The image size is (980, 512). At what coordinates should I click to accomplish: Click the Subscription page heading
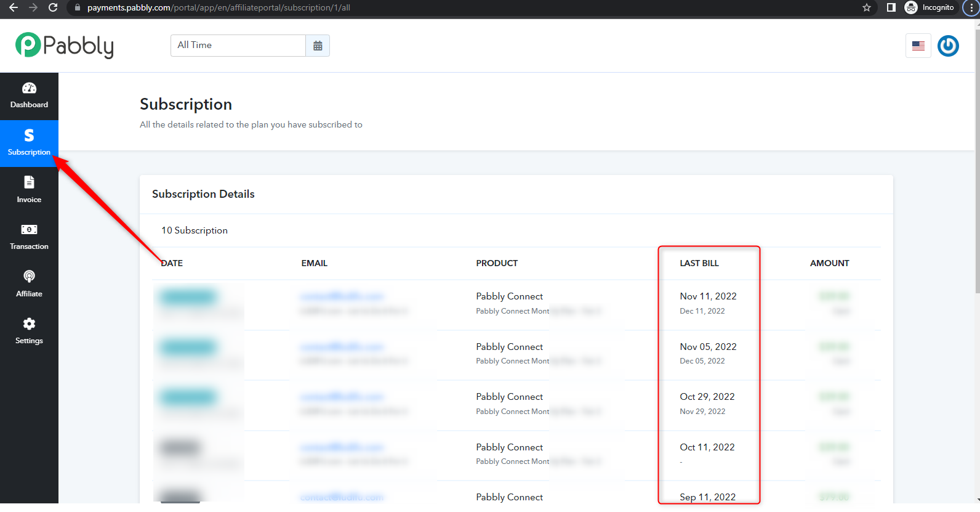pos(186,104)
